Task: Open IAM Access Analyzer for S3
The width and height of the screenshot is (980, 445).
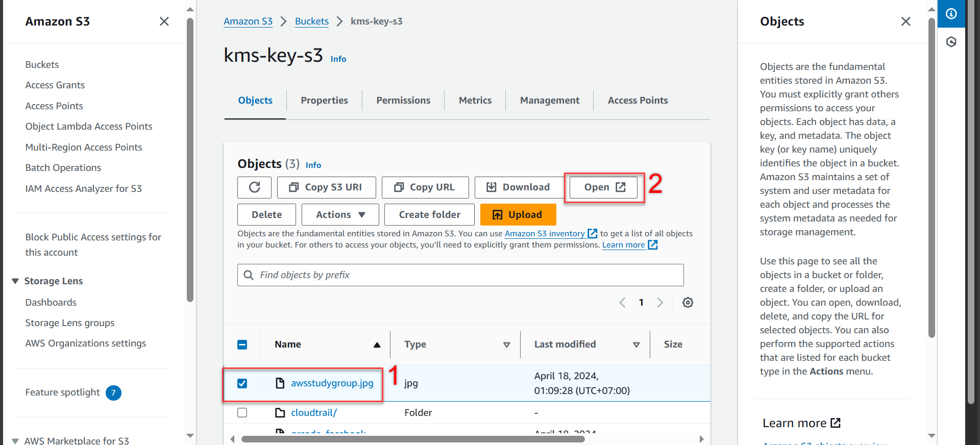Action: [84, 189]
